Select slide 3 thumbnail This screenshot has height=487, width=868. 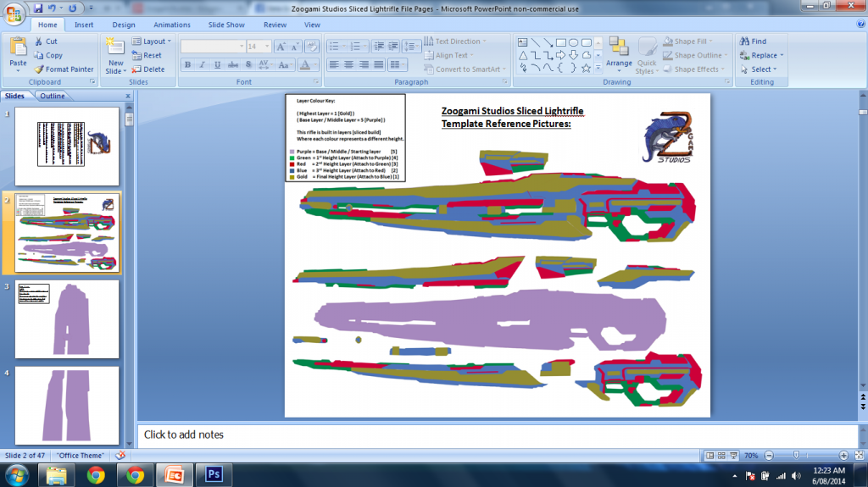coord(67,319)
